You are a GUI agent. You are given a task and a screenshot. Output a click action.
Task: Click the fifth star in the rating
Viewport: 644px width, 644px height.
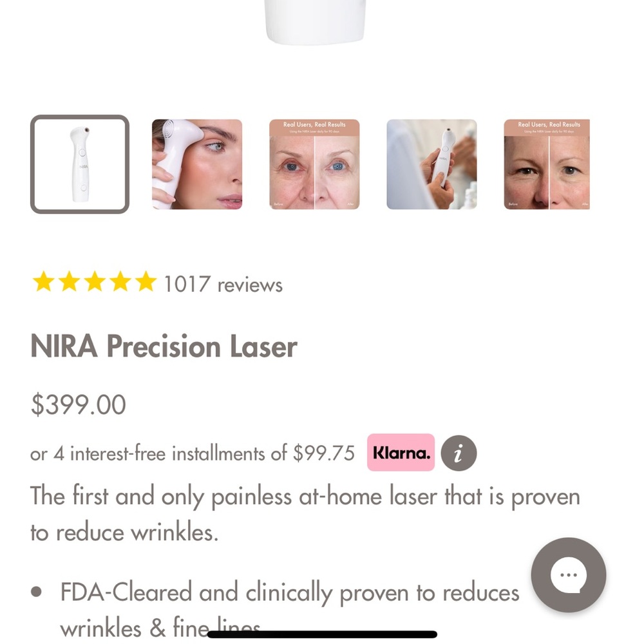tap(145, 281)
